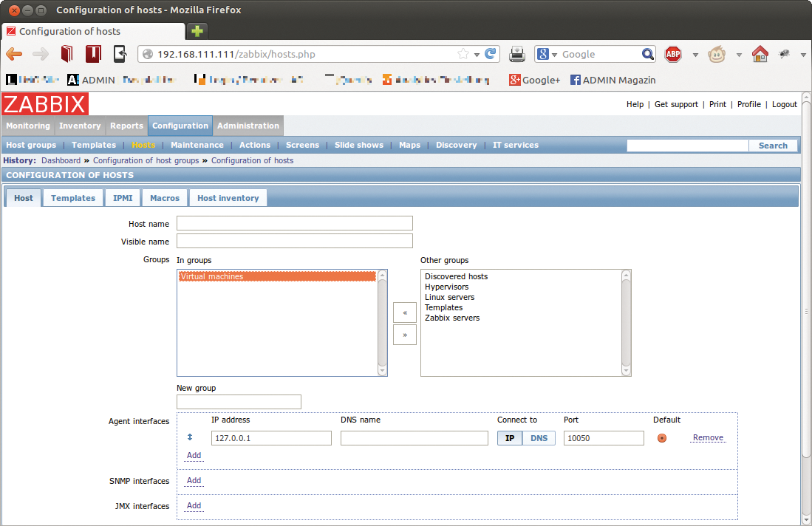This screenshot has width=812, height=526.
Task: Select IP as the connection method
Action: coord(509,438)
